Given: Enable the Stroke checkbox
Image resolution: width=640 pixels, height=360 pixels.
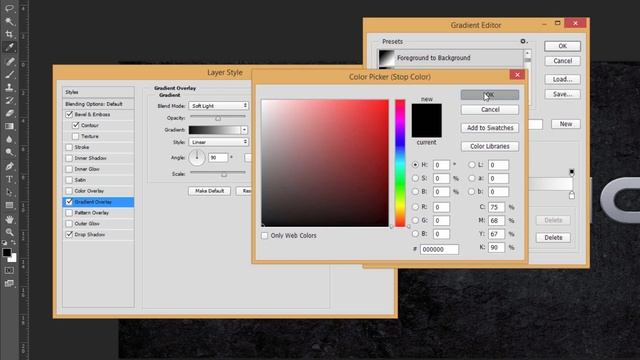Looking at the screenshot, I should pos(69,147).
